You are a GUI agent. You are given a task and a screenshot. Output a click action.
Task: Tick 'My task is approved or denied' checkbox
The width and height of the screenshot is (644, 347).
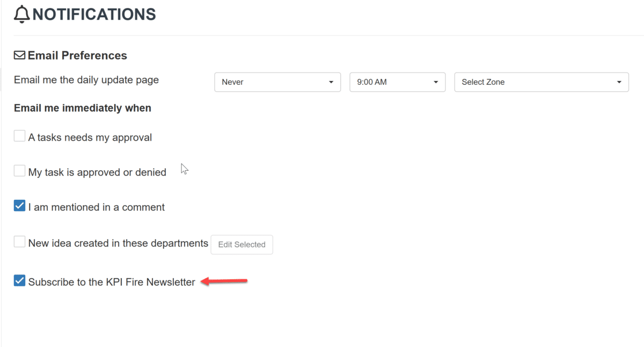(19, 171)
